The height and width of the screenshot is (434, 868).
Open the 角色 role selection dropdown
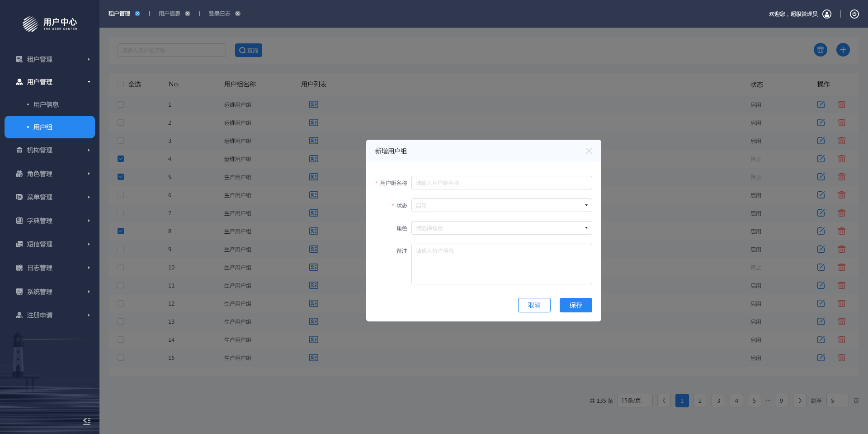point(501,228)
